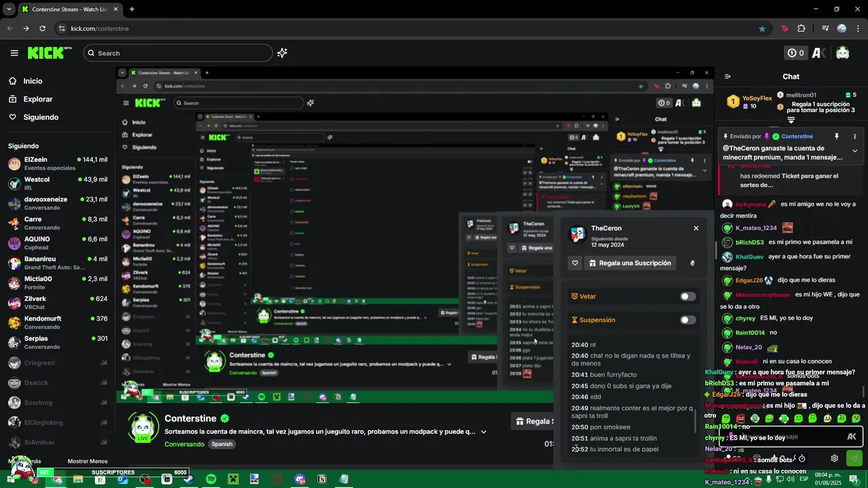The height and width of the screenshot is (488, 868).
Task: Unpin the pinned message with pin icon
Action: [837, 136]
